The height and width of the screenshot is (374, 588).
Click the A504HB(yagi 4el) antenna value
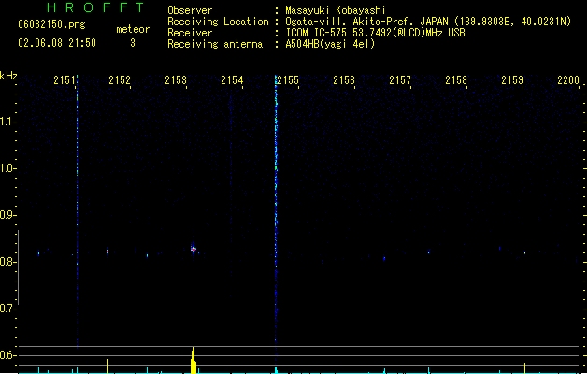tap(330, 44)
